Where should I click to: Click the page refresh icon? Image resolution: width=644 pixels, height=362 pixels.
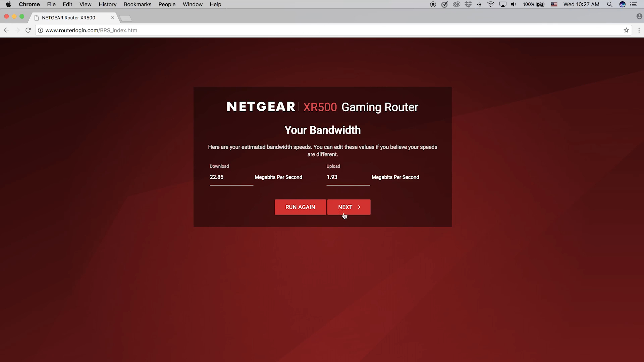pos(28,30)
